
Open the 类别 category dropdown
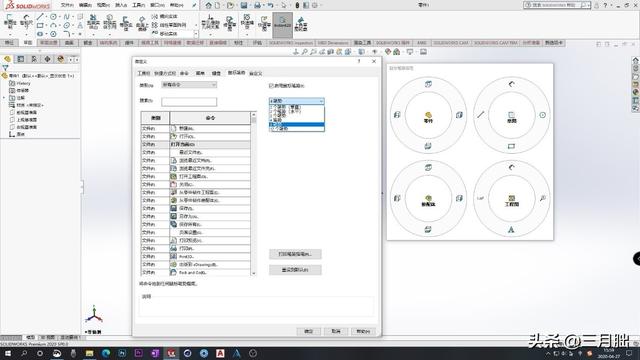(189, 85)
